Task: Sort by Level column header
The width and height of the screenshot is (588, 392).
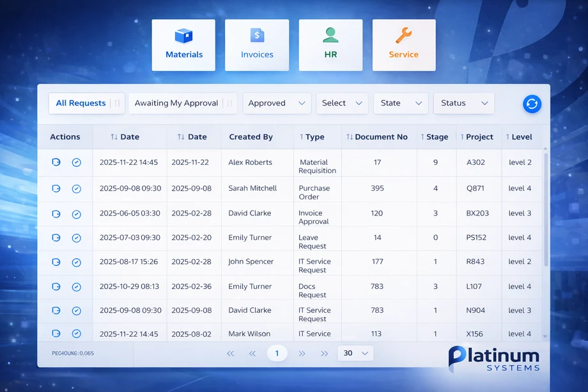Action: tap(519, 137)
